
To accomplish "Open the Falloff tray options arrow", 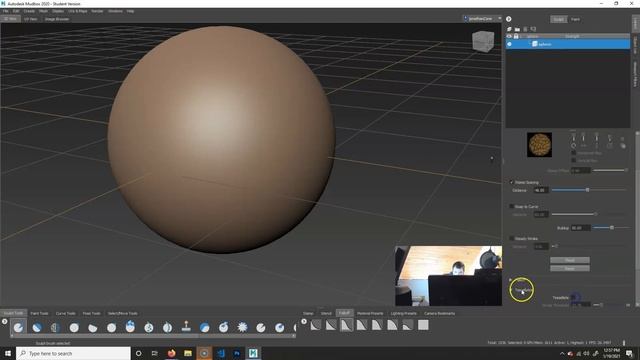I will [304, 322].
